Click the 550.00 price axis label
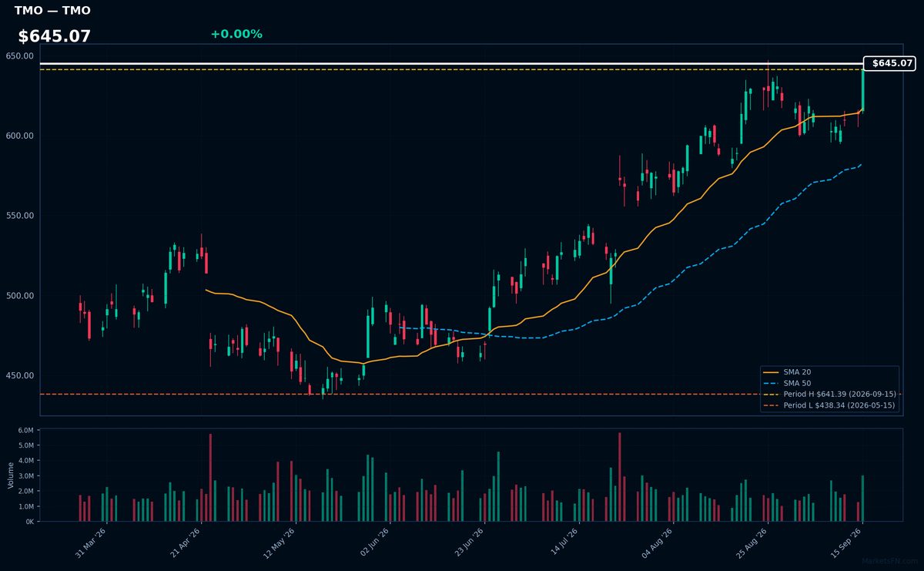 click(x=19, y=216)
